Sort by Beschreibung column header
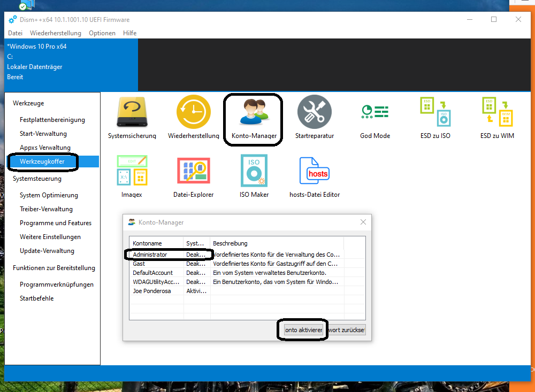 277,243
